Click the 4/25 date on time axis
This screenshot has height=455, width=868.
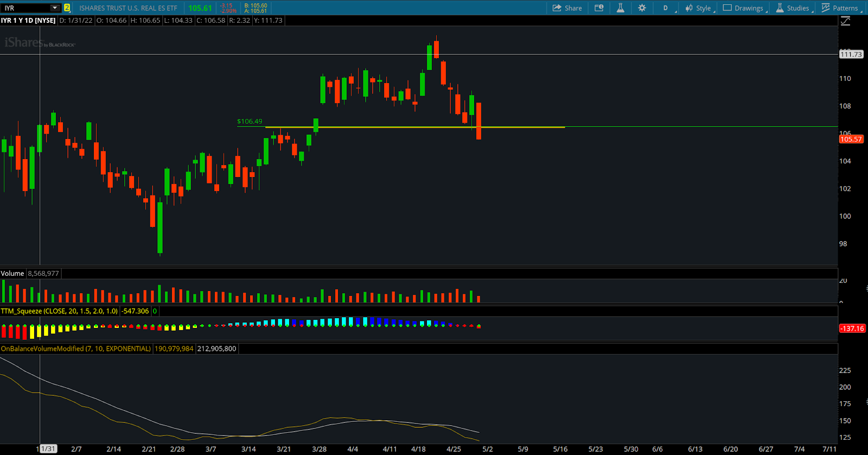point(454,449)
